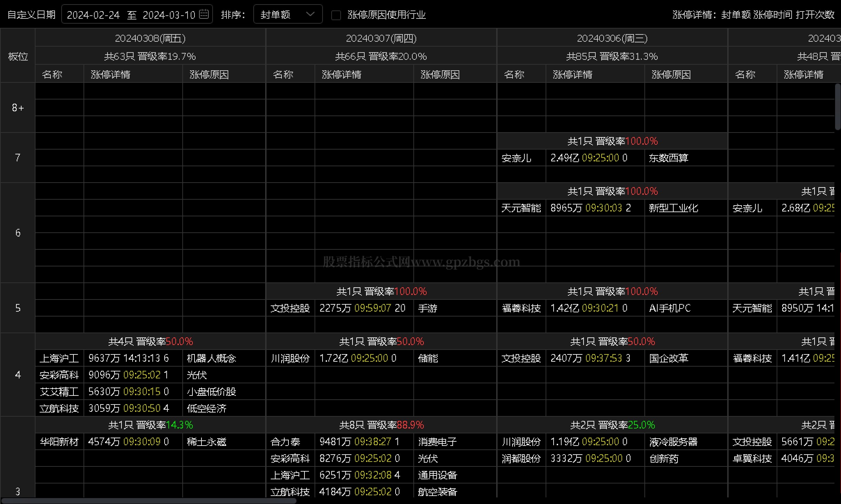Open the 封单额 sort dropdown
The width and height of the screenshot is (841, 504).
[288, 15]
